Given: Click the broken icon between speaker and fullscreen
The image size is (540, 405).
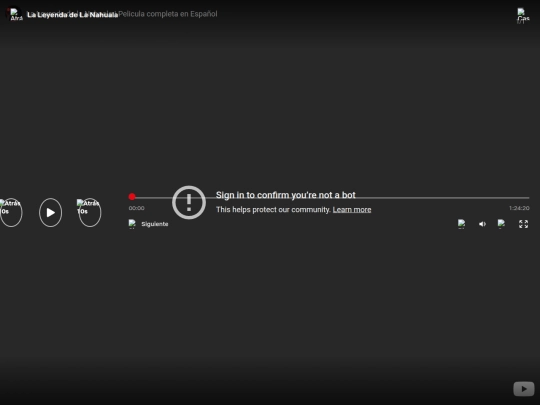Looking at the screenshot, I should coord(502,224).
